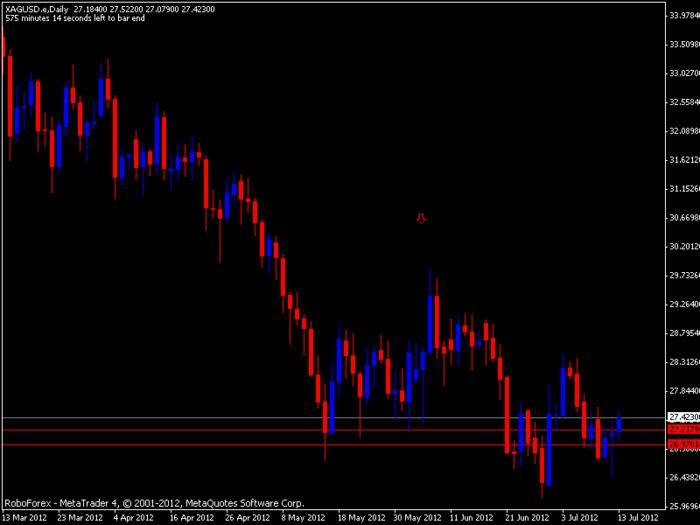Click the 29.732 price scale label

pyautogui.click(x=684, y=275)
